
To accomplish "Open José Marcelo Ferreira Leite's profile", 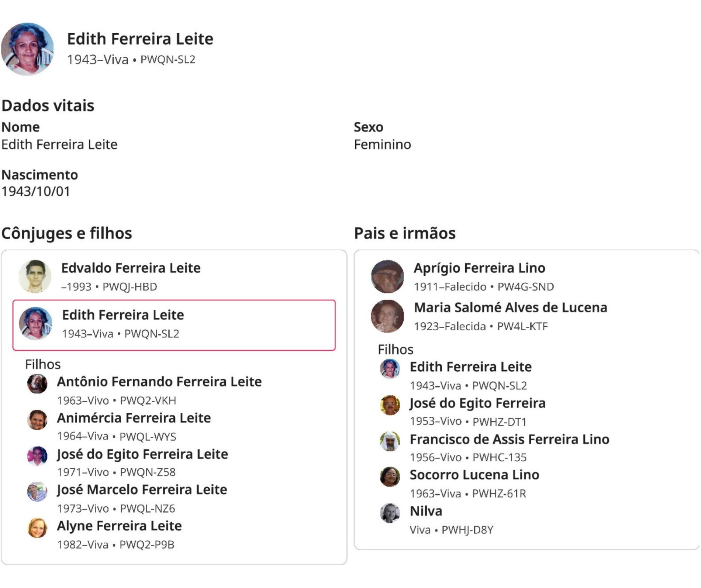I will coord(142,490).
